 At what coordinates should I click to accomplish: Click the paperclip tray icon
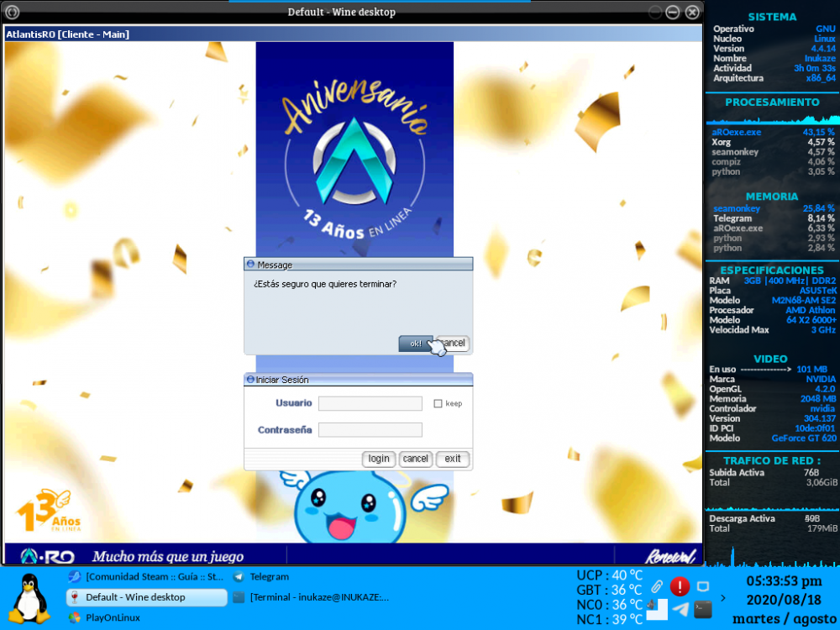(x=657, y=586)
